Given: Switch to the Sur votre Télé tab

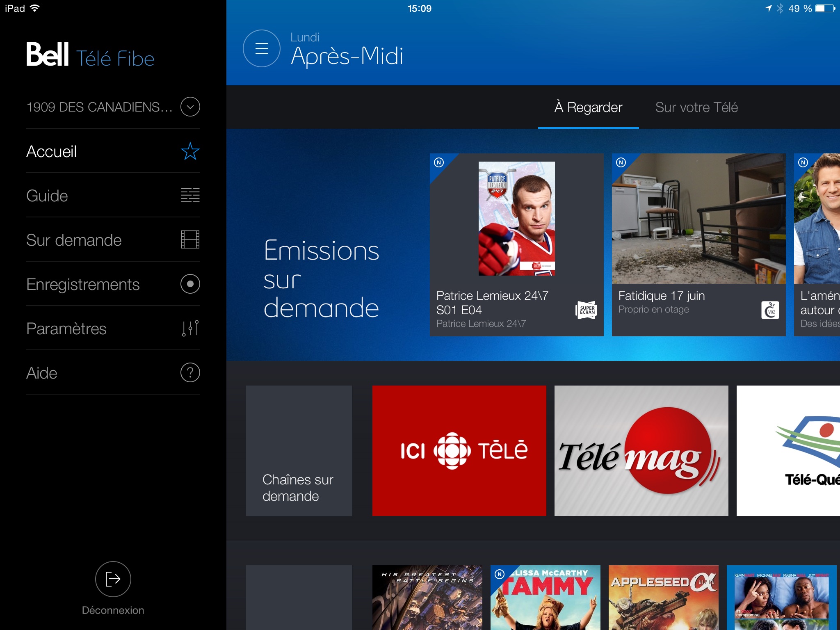Looking at the screenshot, I should pos(696,107).
